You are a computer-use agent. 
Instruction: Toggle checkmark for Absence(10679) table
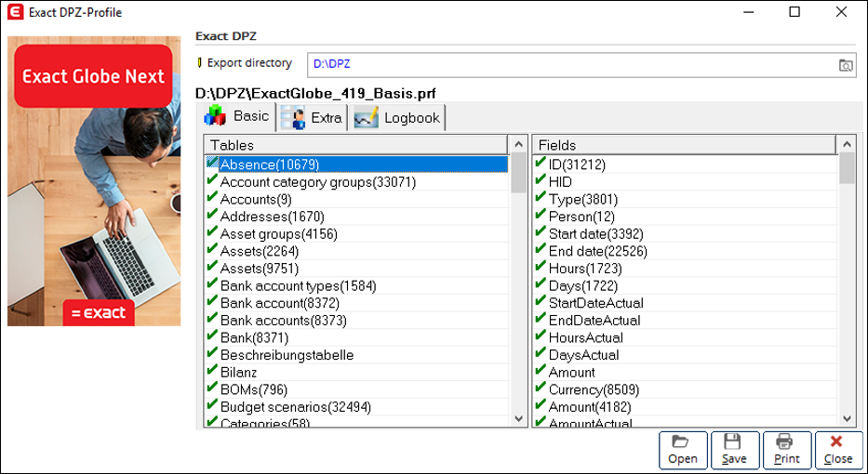point(212,162)
